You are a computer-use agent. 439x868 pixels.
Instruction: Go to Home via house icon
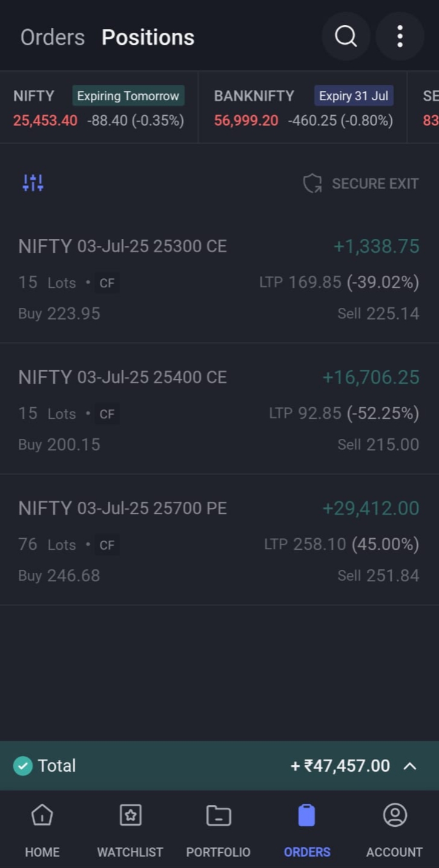coord(42,816)
